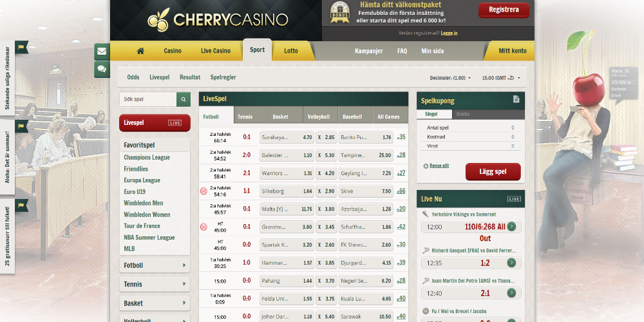
Task: Open the Odds sub-menu link
Action: [133, 77]
